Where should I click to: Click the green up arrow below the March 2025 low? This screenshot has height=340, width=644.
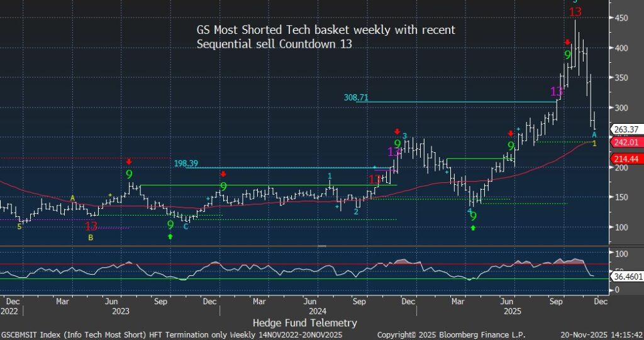point(473,228)
